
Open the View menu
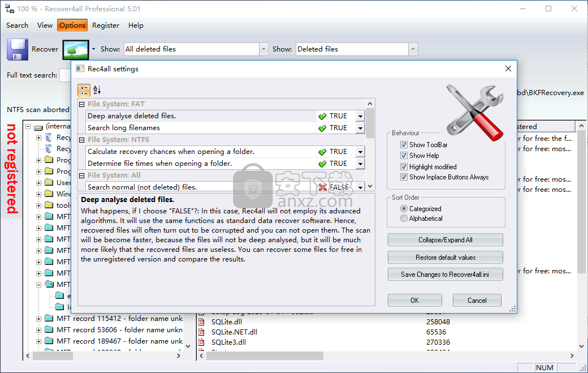coord(45,25)
